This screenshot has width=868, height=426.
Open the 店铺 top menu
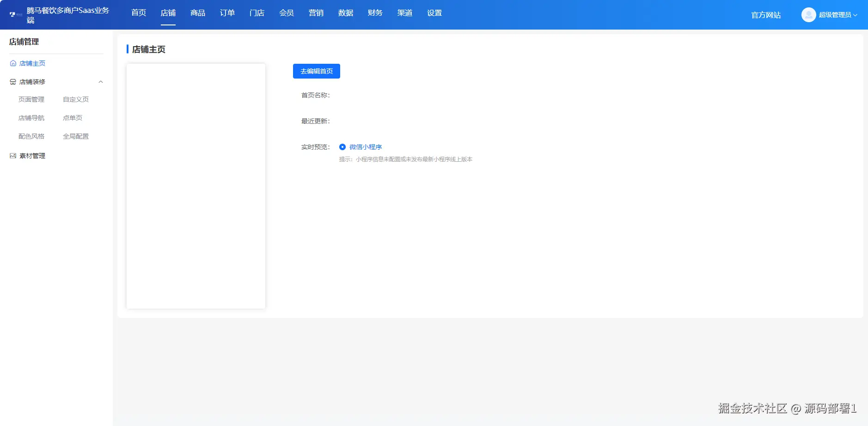168,13
